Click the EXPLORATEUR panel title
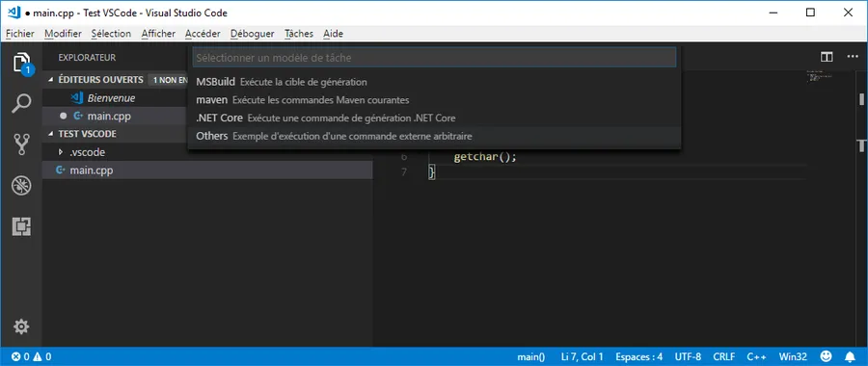 pos(87,58)
